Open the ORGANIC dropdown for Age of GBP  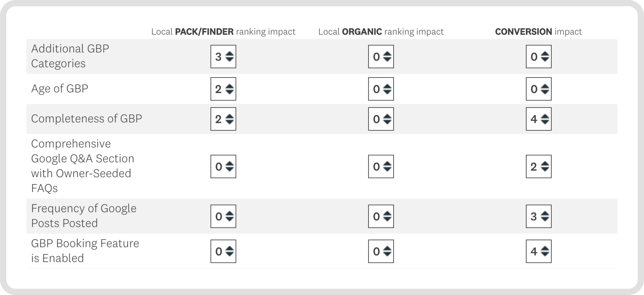point(381,89)
